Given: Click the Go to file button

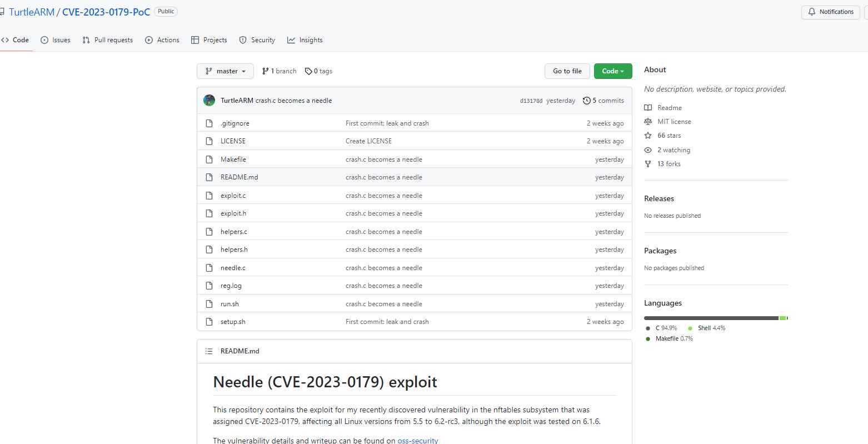Looking at the screenshot, I should [567, 71].
